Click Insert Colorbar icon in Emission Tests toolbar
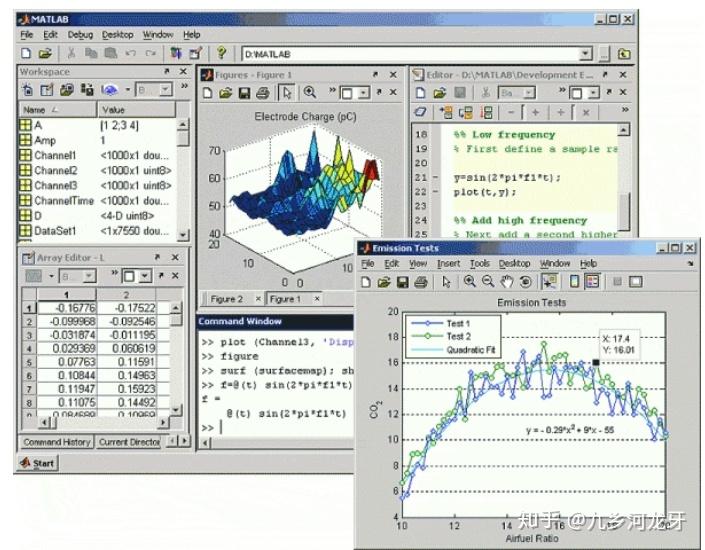 click(574, 282)
